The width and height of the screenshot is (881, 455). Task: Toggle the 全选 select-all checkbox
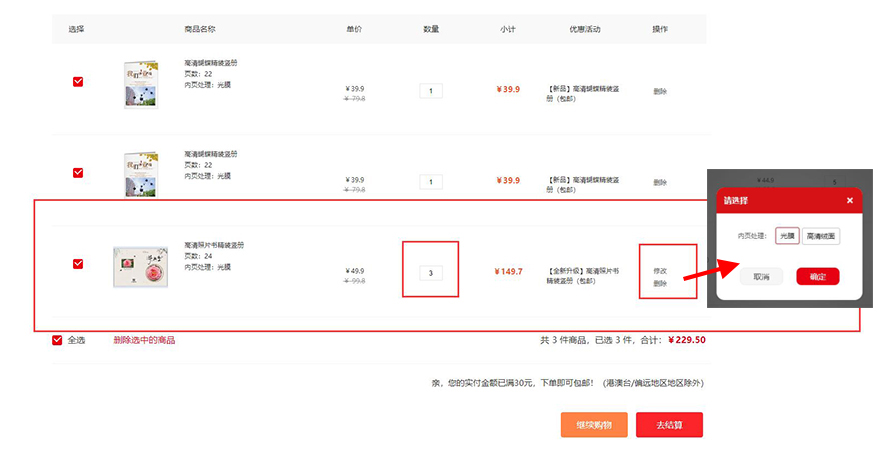point(57,340)
